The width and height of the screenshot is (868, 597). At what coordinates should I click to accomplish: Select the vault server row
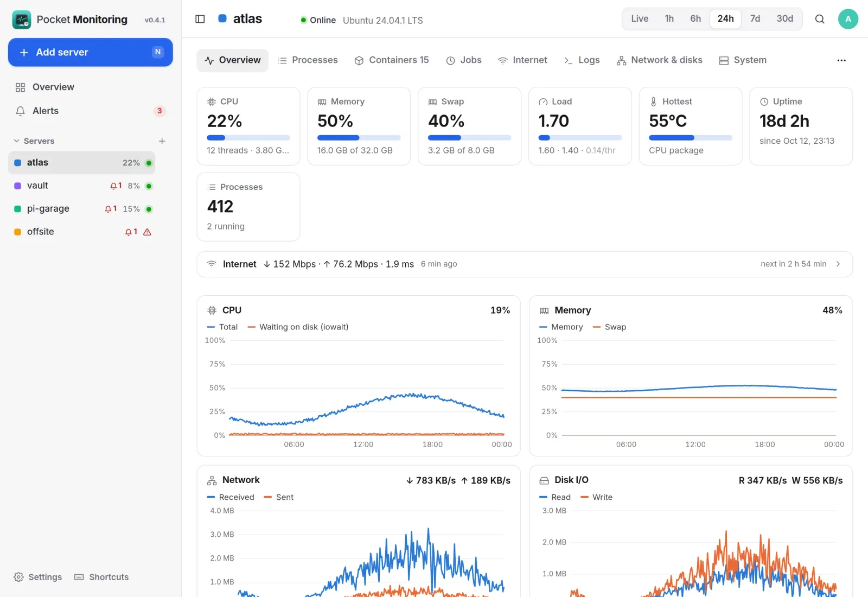[x=82, y=186]
